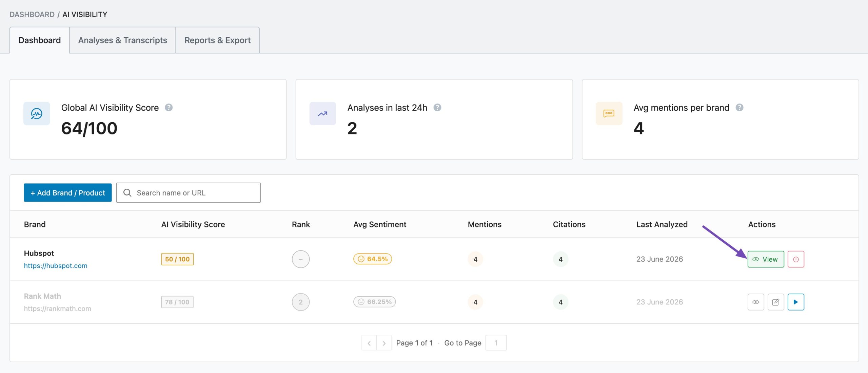The image size is (868, 373).
Task: Click the eye view icon in Rank Math row
Action: pyautogui.click(x=756, y=302)
